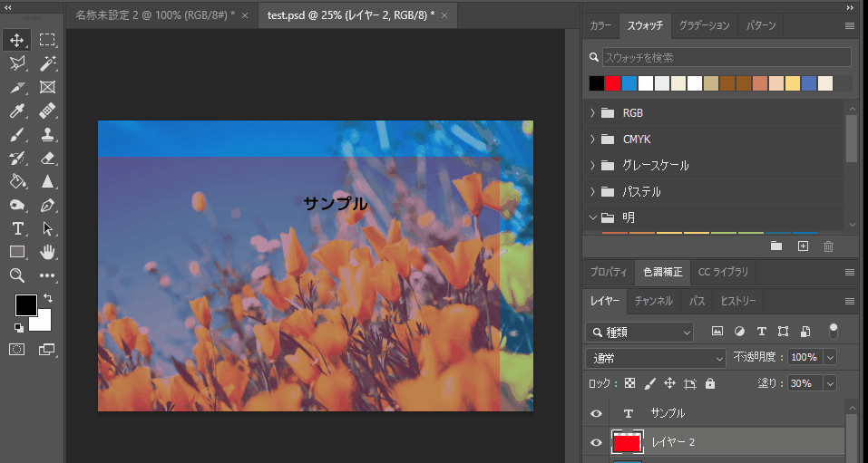This screenshot has width=868, height=463.
Task: Select the Type tool
Action: click(16, 228)
